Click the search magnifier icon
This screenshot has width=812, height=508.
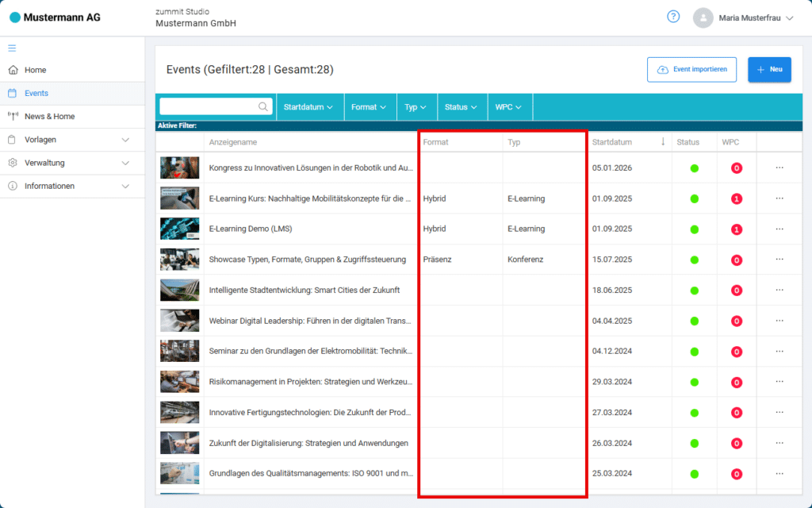click(263, 107)
